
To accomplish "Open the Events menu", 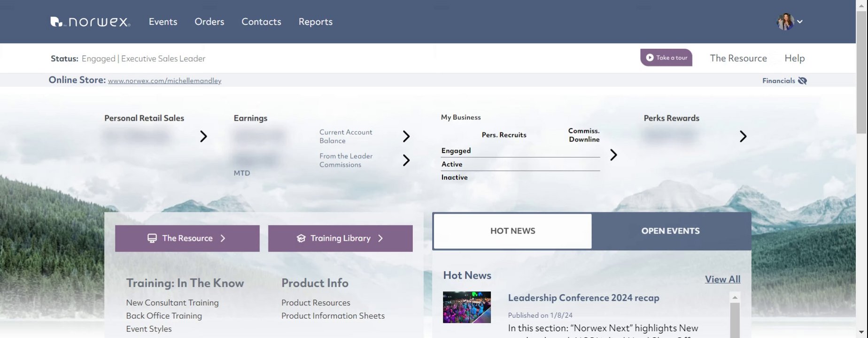I will (x=163, y=22).
